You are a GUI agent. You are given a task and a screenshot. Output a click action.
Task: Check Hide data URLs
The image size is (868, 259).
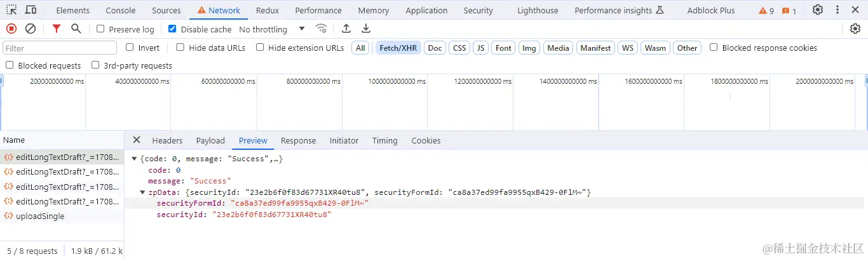point(180,47)
